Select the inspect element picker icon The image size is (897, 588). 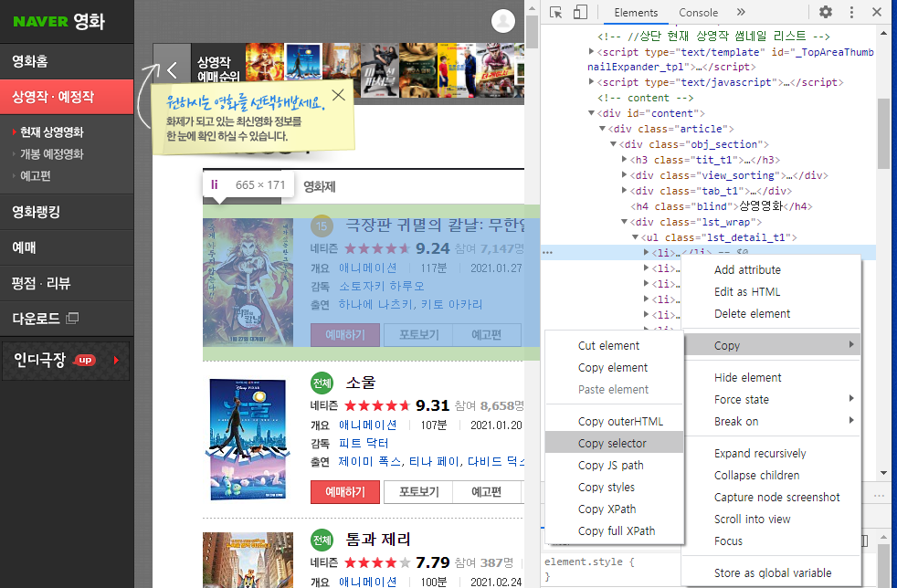[555, 12]
